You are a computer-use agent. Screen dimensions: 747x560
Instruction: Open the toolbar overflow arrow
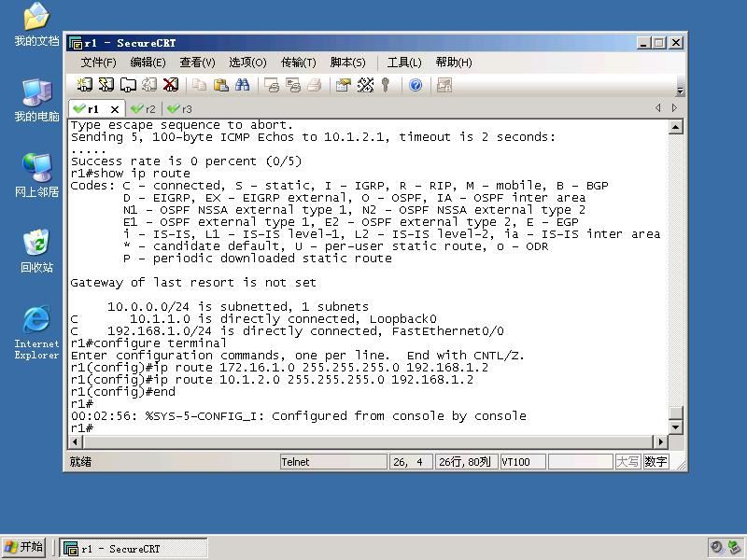pos(680,91)
